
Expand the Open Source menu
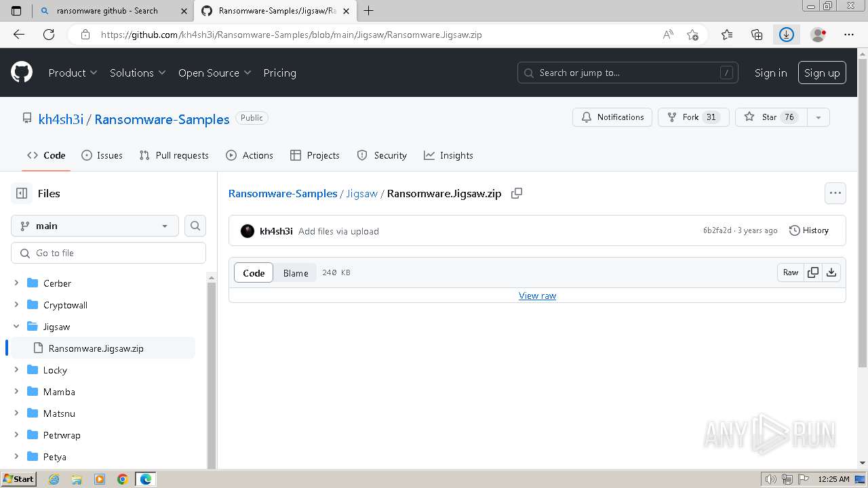point(215,73)
